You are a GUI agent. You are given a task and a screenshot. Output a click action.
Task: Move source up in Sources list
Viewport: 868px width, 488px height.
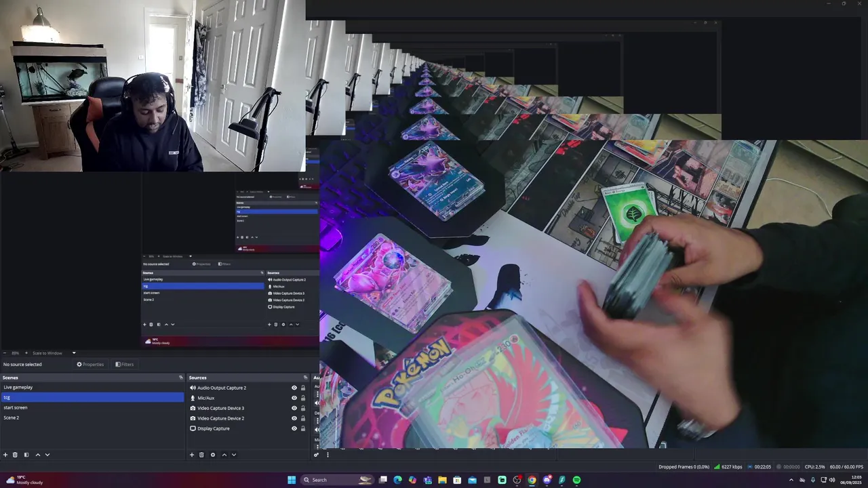(x=224, y=455)
